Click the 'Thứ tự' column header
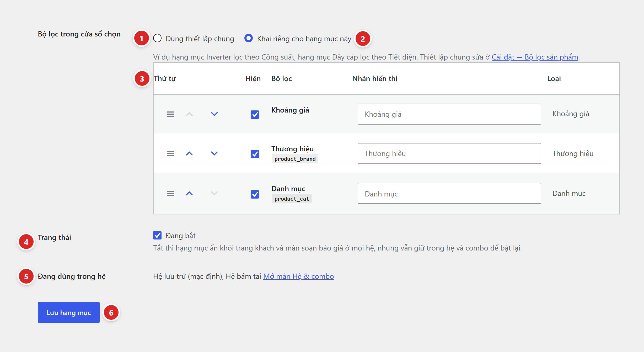644x352 pixels. coord(165,78)
